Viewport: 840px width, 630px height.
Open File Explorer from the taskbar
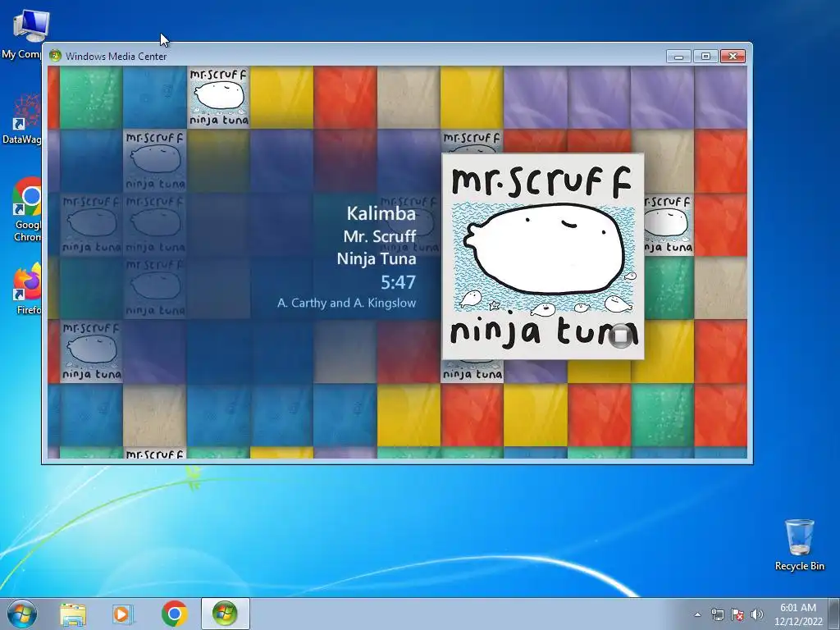[x=72, y=614]
